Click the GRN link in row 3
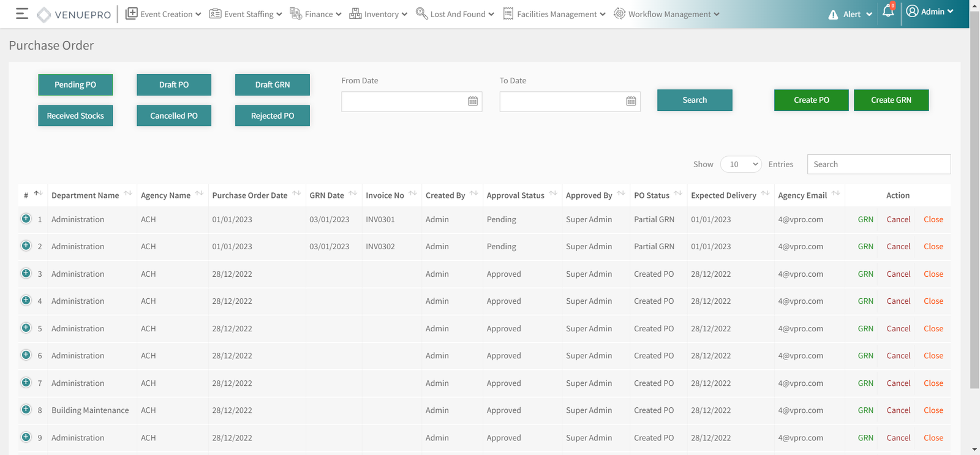This screenshot has width=980, height=455. point(865,274)
